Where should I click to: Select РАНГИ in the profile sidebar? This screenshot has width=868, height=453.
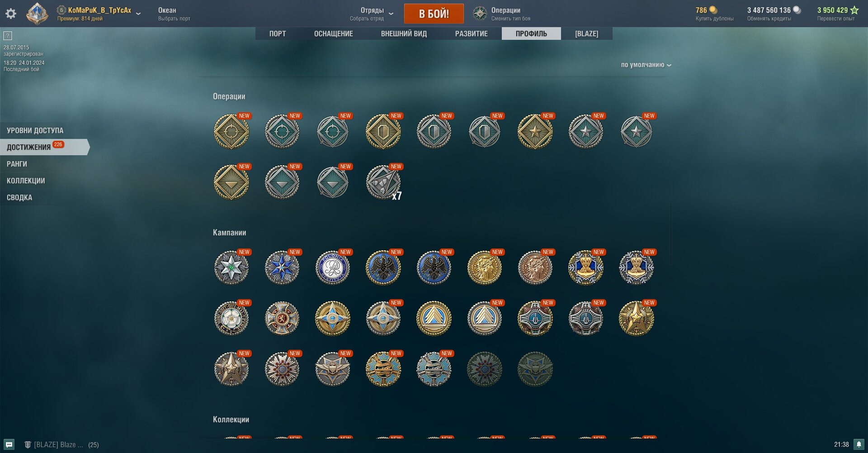click(17, 164)
